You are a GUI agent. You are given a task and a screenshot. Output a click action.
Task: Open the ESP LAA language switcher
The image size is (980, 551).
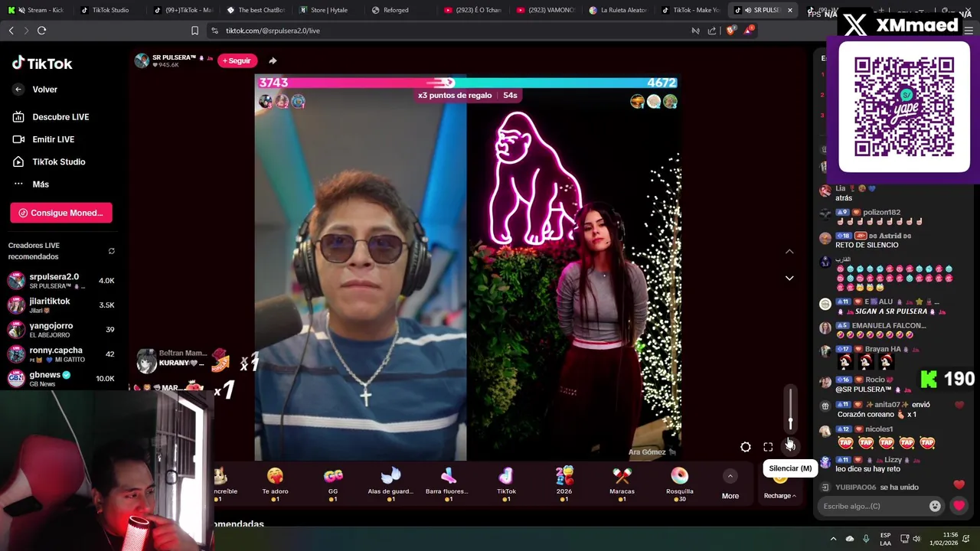point(885,539)
